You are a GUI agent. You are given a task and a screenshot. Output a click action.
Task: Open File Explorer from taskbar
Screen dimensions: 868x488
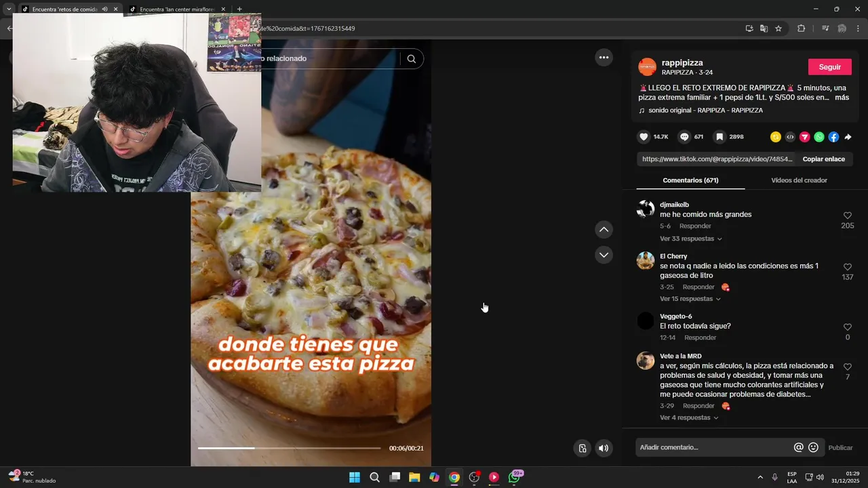tap(414, 477)
